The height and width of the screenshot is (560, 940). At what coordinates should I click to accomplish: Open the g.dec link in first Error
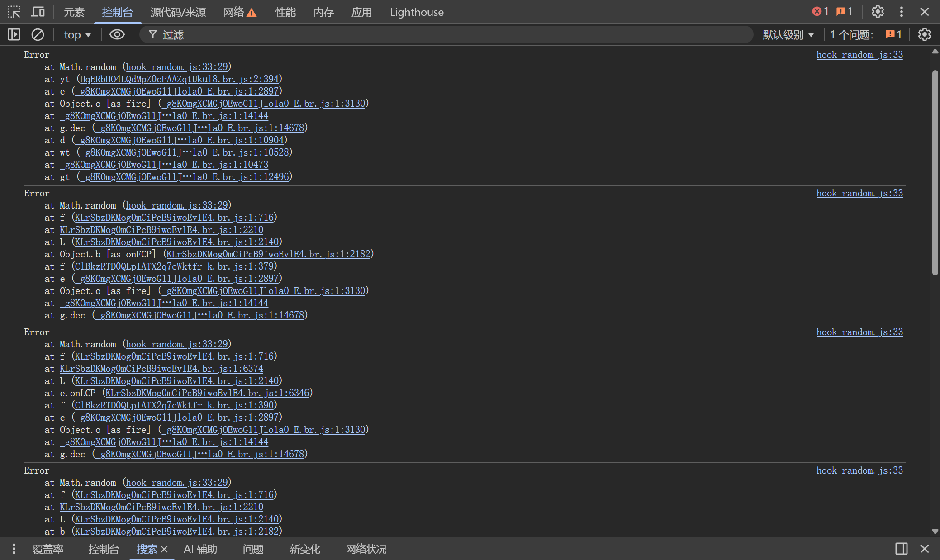[199, 128]
